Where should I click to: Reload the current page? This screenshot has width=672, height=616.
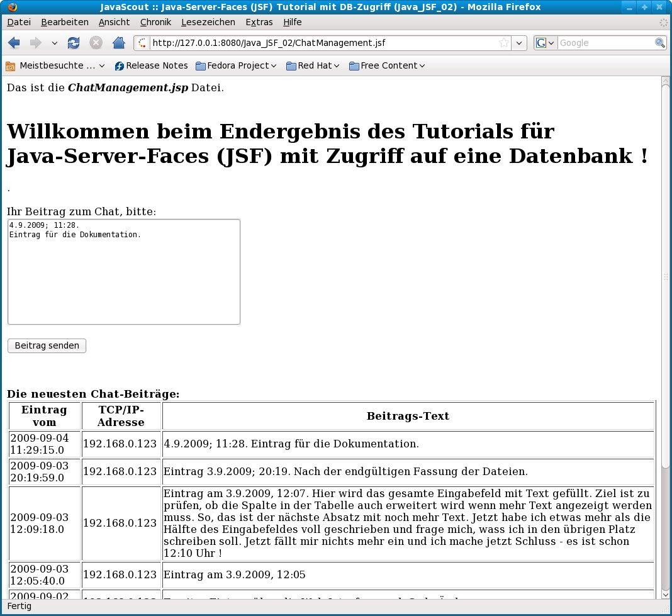coord(74,43)
